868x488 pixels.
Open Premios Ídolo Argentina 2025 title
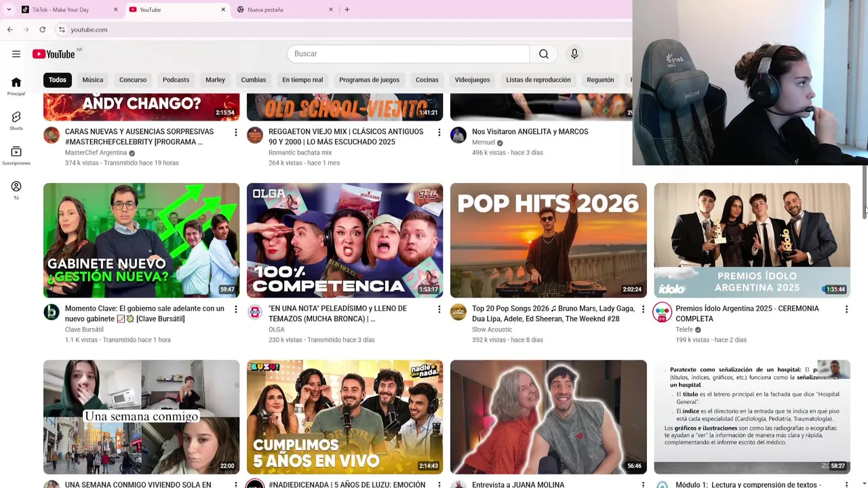747,314
